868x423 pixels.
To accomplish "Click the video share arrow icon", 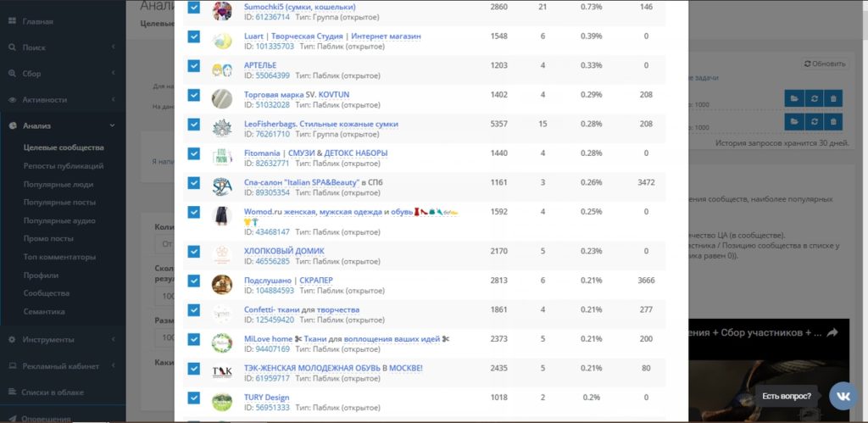I will (x=832, y=332).
